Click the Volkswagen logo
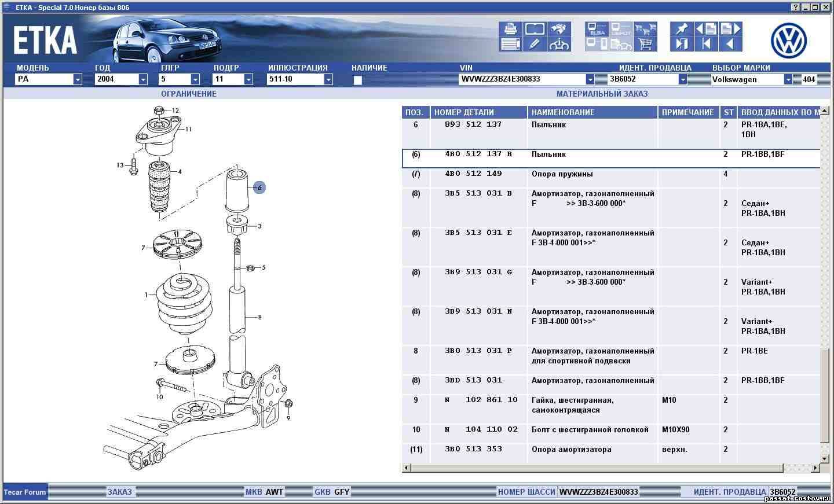Screen dimensions: 834x504 (788, 41)
